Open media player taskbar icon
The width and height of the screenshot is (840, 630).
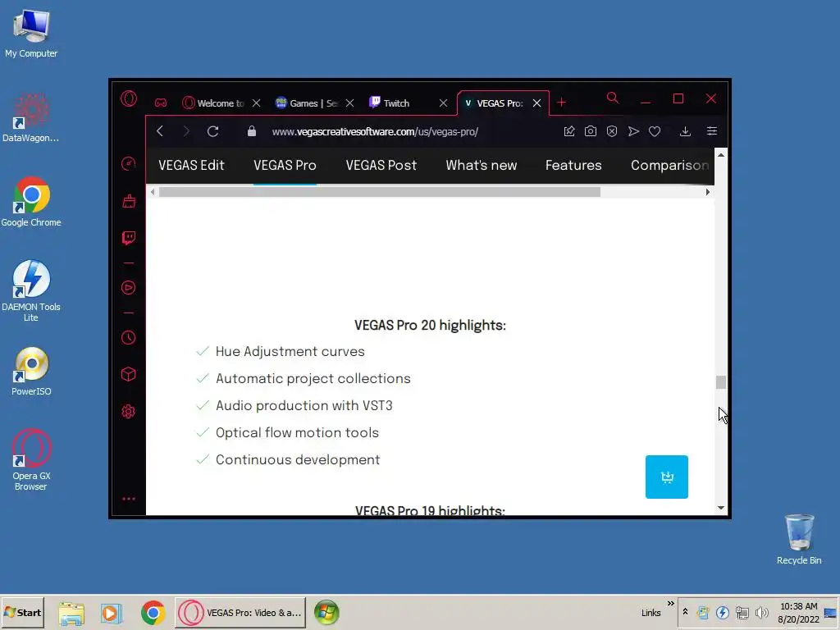point(112,613)
